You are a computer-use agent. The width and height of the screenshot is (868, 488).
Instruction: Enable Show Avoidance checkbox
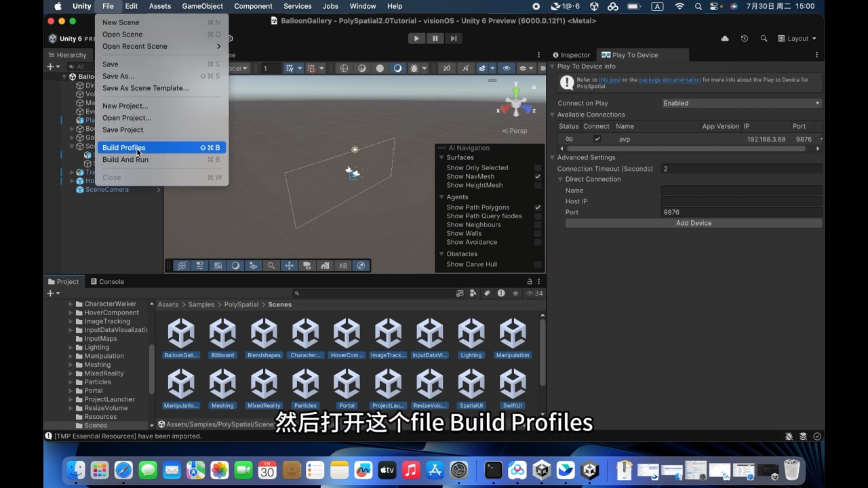538,242
